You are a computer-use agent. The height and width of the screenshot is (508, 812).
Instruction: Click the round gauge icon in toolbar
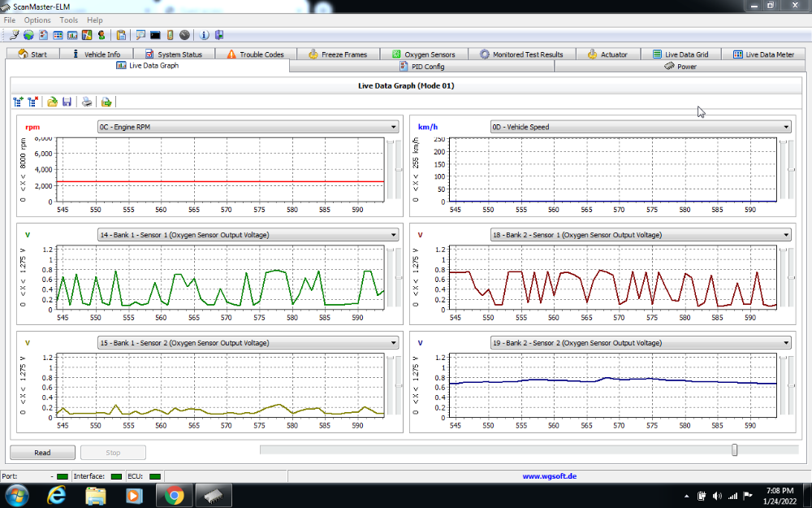(x=184, y=35)
